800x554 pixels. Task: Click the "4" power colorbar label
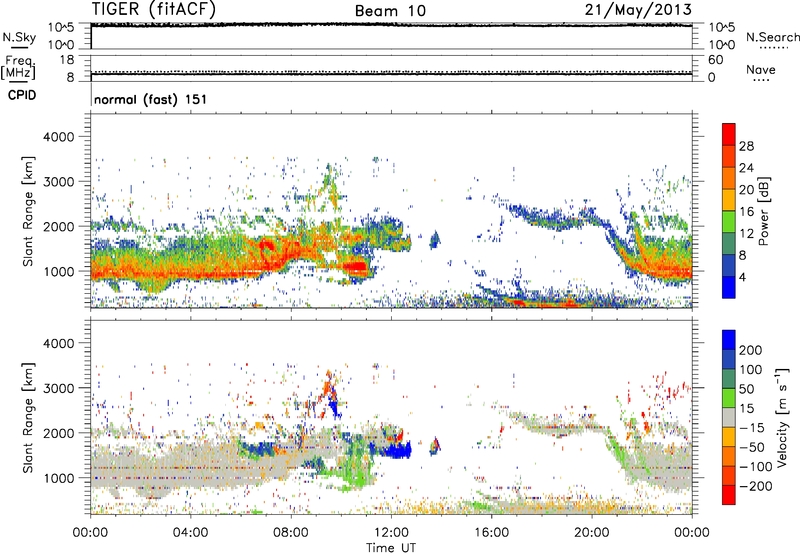point(743,278)
